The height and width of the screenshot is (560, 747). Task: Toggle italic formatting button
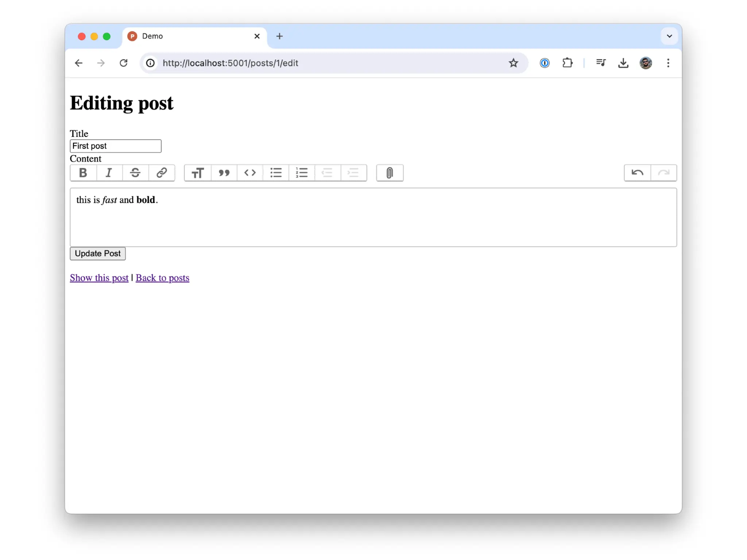[109, 173]
